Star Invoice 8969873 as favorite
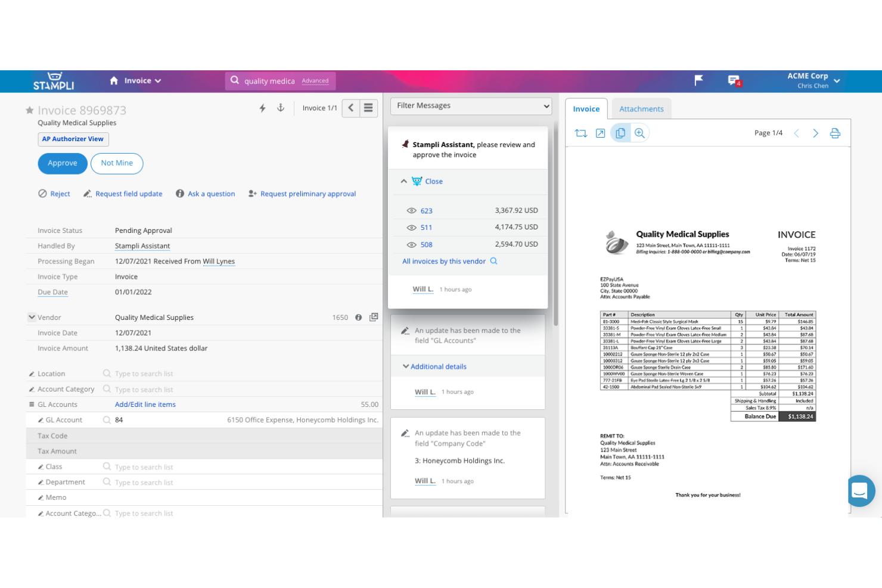 30,110
